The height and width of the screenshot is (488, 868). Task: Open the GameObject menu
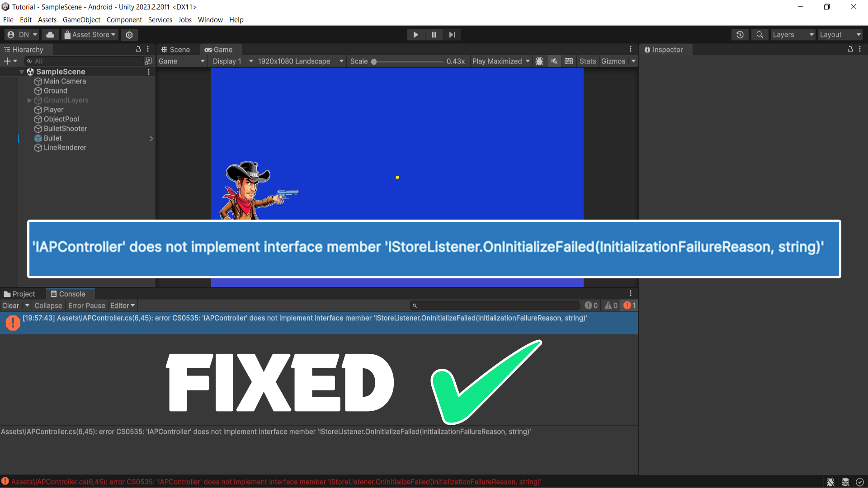(81, 20)
